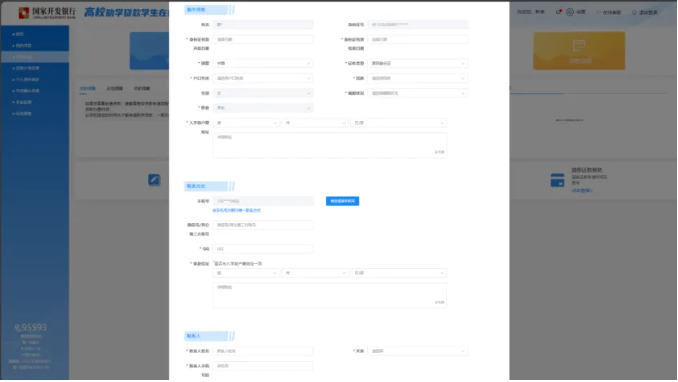
Task: Select province for 家庭住址 home address
Action: pos(246,273)
